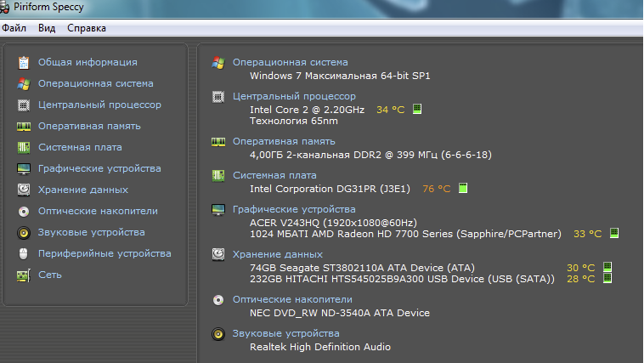The image size is (644, 363).
Task: Click the network card icon next to Сеть
Action: point(24,275)
